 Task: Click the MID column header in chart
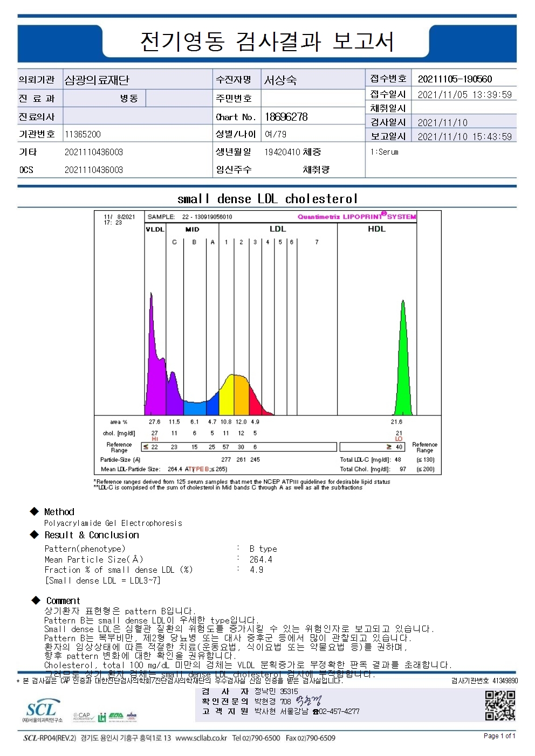pos(193,230)
